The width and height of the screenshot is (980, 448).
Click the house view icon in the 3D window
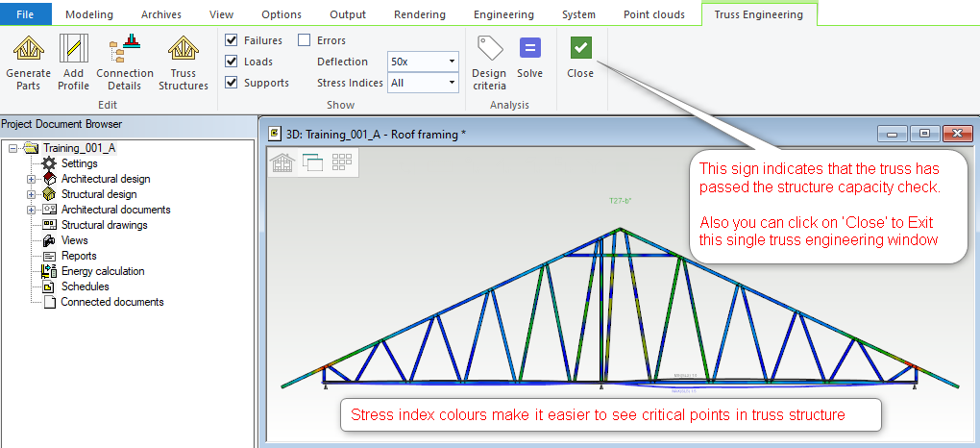(283, 162)
